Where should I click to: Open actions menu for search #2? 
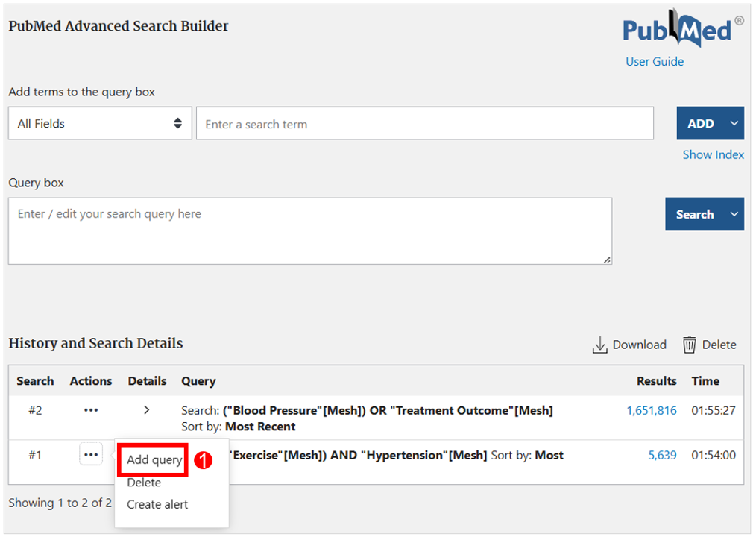tap(91, 411)
